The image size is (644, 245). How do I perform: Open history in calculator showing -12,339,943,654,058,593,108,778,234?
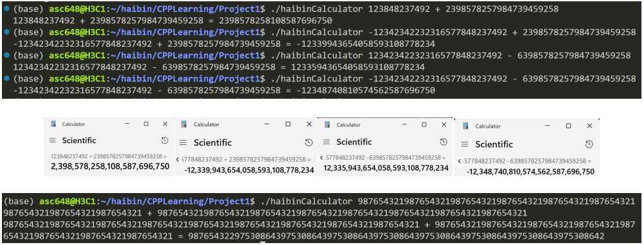click(309, 142)
